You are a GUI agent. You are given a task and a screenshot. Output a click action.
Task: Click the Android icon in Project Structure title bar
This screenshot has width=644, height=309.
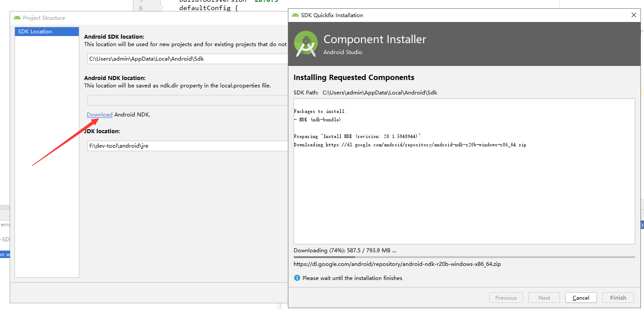(17, 18)
